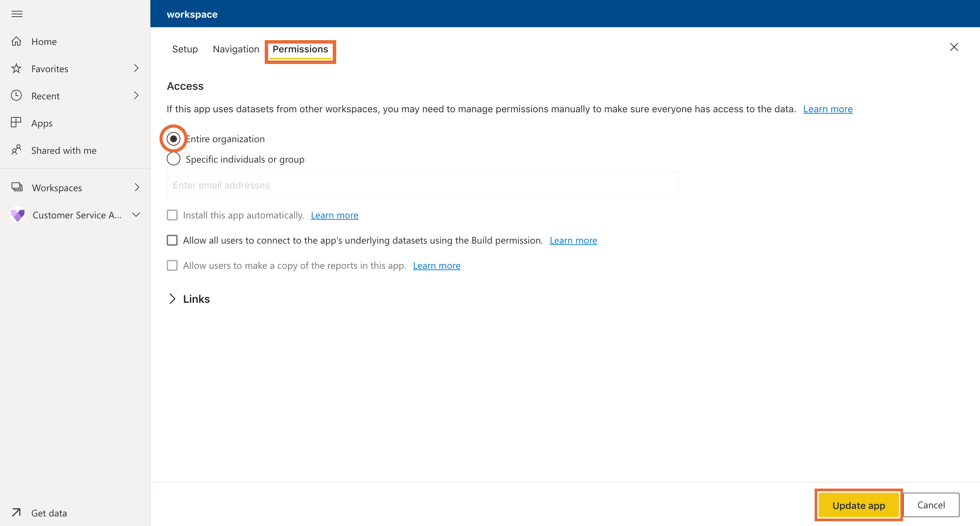The height and width of the screenshot is (526, 980).
Task: Expand Favorites submenu
Action: (x=137, y=68)
